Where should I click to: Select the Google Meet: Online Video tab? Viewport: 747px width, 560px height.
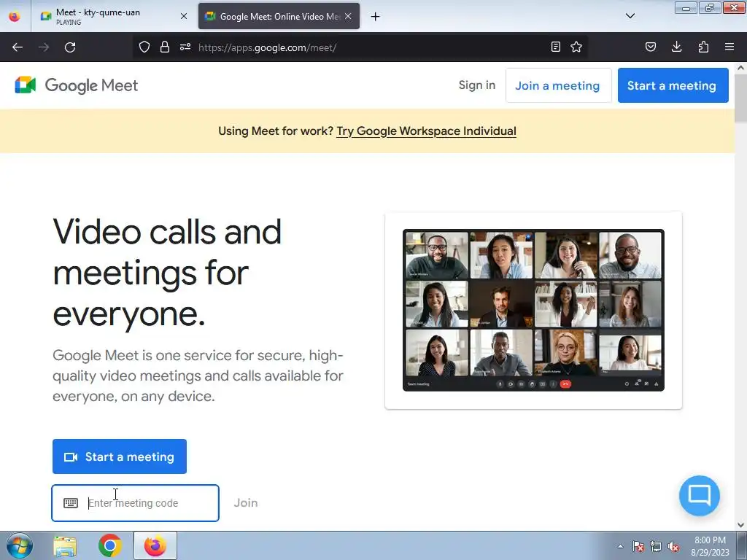[x=279, y=16]
